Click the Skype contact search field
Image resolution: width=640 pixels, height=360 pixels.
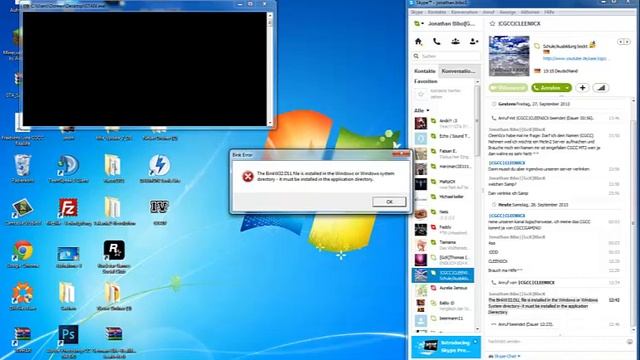pos(446,56)
